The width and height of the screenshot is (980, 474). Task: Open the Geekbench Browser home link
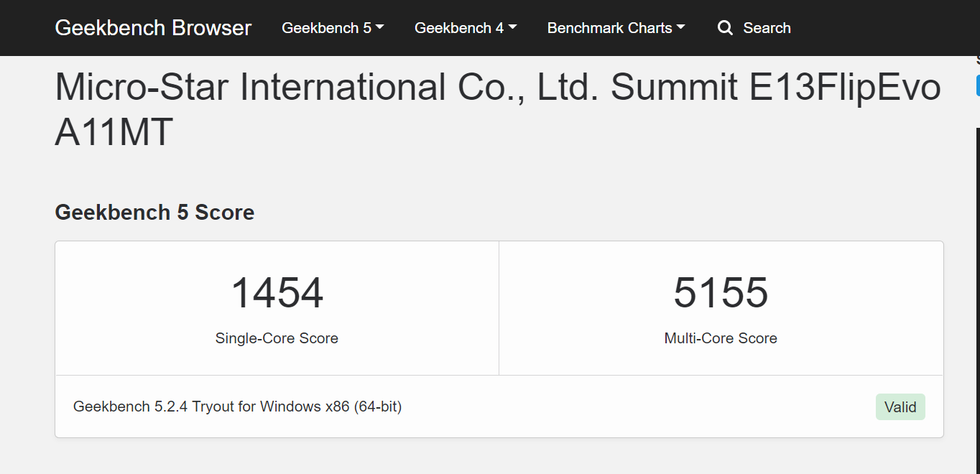coord(153,28)
